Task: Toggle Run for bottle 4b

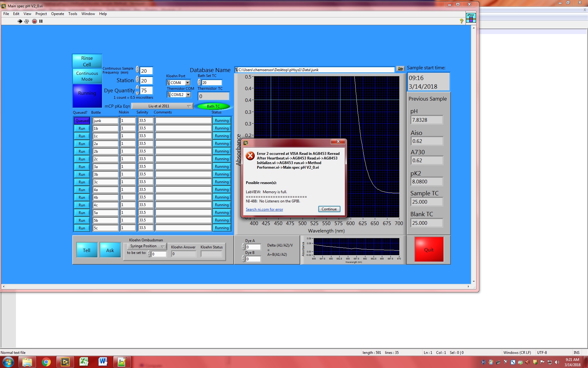Action: pos(82,197)
